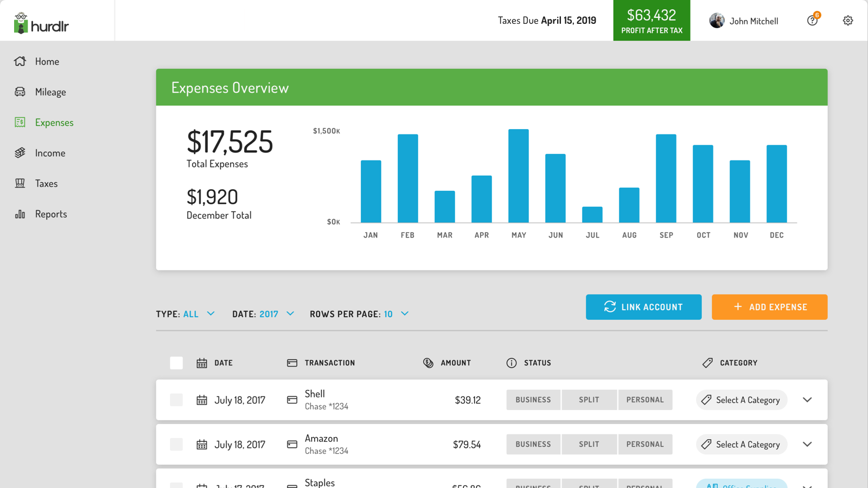The height and width of the screenshot is (488, 868).
Task: Click John Mitchell's profile picture
Action: tap(717, 20)
